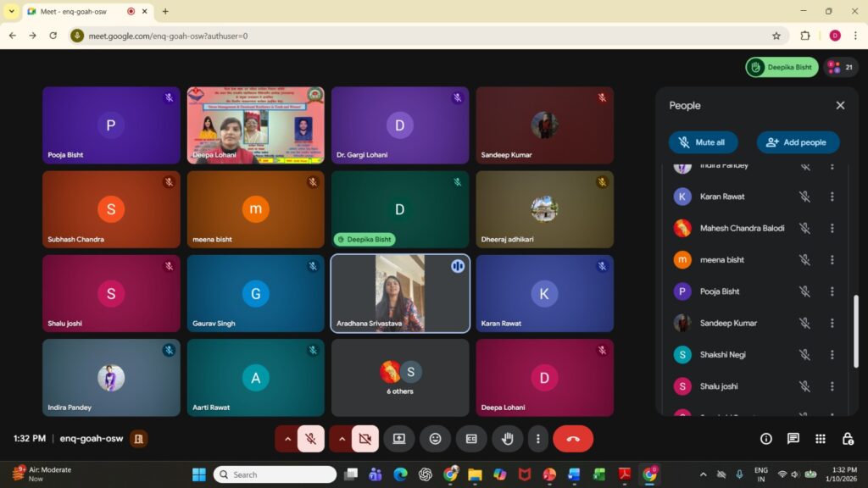Expand audio settings arrow beside microphone
The image size is (868, 488).
(x=287, y=439)
